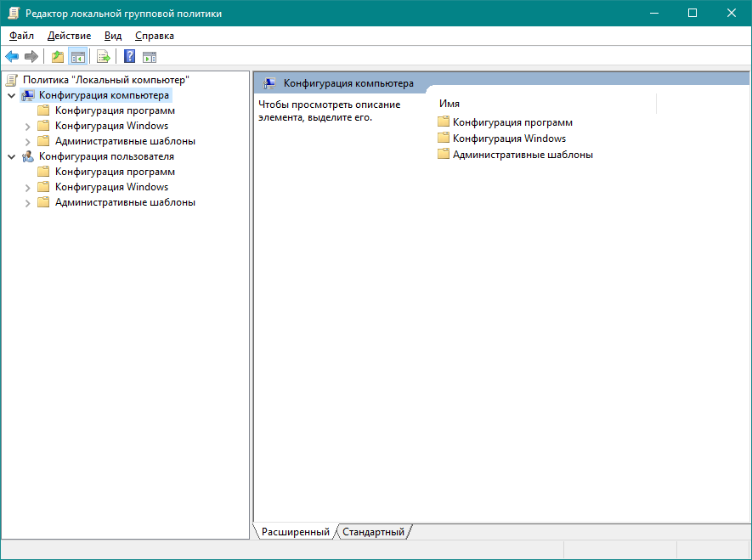This screenshot has height=560, width=752.
Task: Expand Конфигурация Windows under computer configuration
Action: (x=27, y=127)
